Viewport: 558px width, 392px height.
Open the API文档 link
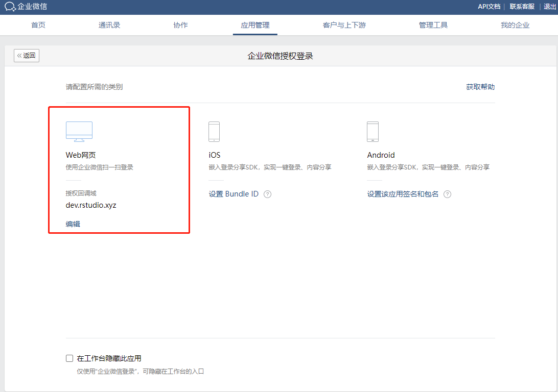[x=489, y=7]
